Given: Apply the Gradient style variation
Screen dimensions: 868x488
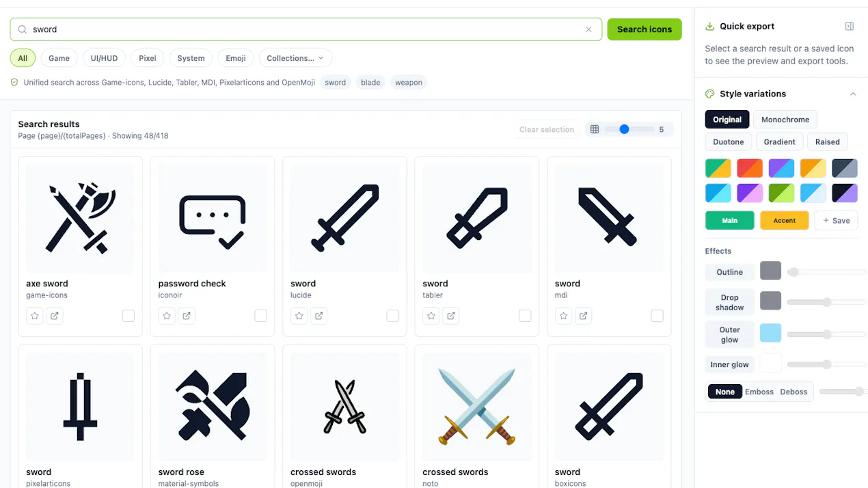Looking at the screenshot, I should (x=780, y=142).
